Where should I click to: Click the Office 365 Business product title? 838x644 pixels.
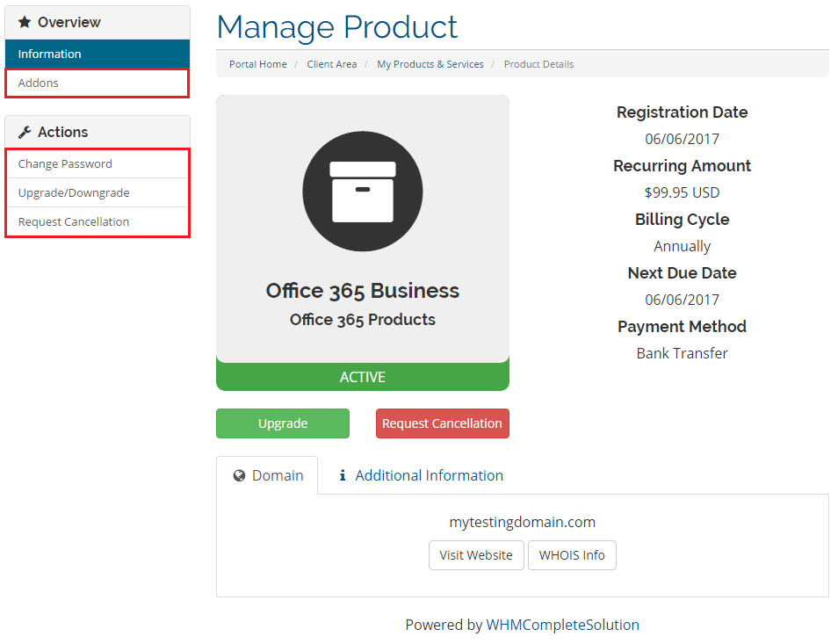363,291
